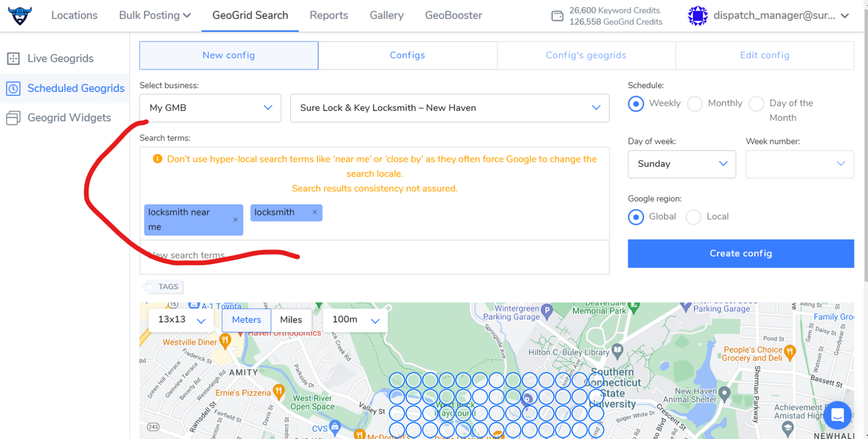Open the GeoGrid Search nav item
This screenshot has width=868, height=439.
click(x=250, y=16)
